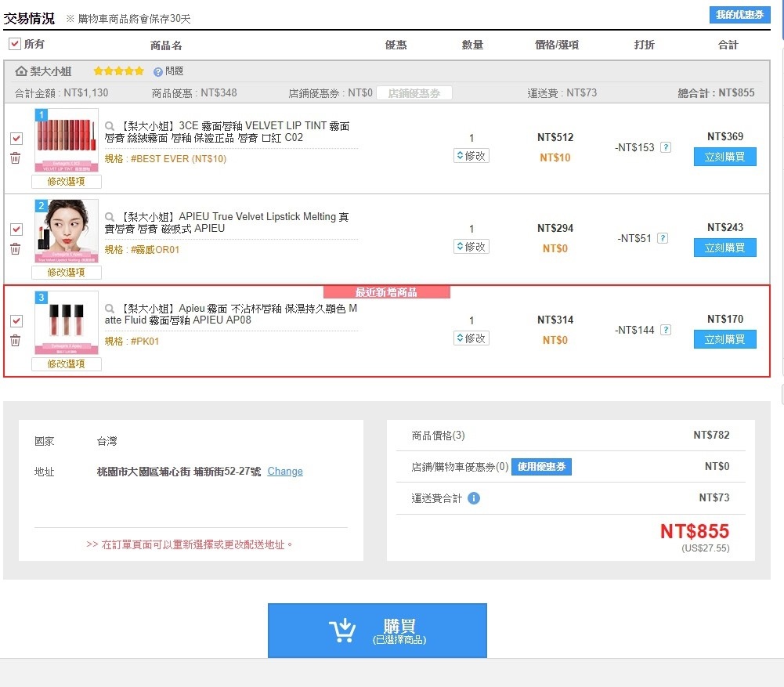Click the 價格/選項 column header
The width and height of the screenshot is (784, 687).
(x=557, y=45)
